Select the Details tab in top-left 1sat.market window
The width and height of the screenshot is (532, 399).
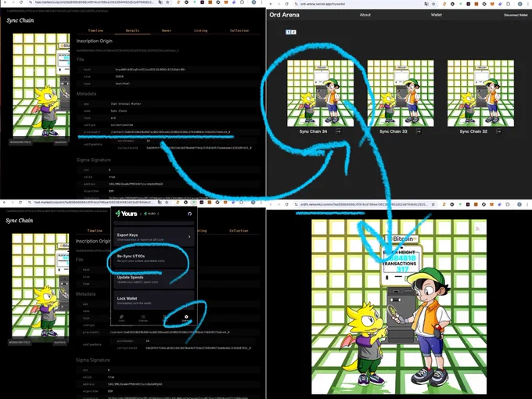(x=132, y=31)
